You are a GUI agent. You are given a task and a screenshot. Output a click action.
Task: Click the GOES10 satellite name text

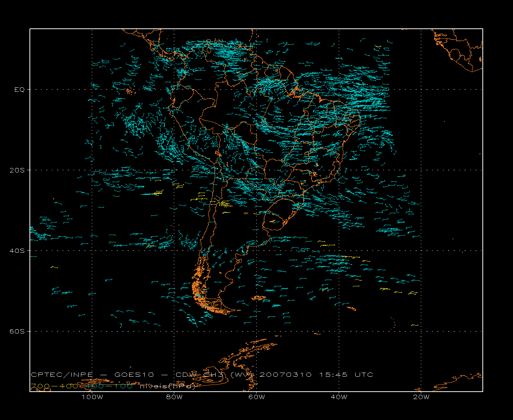point(134,375)
